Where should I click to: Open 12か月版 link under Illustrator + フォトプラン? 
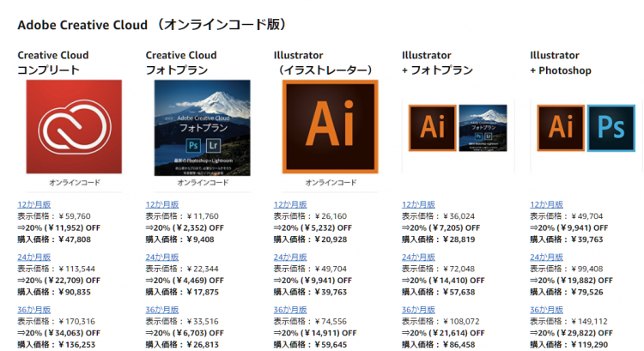(418, 204)
